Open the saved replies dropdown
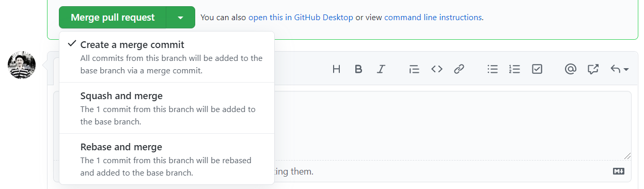The height and width of the screenshot is (189, 644). point(619,69)
